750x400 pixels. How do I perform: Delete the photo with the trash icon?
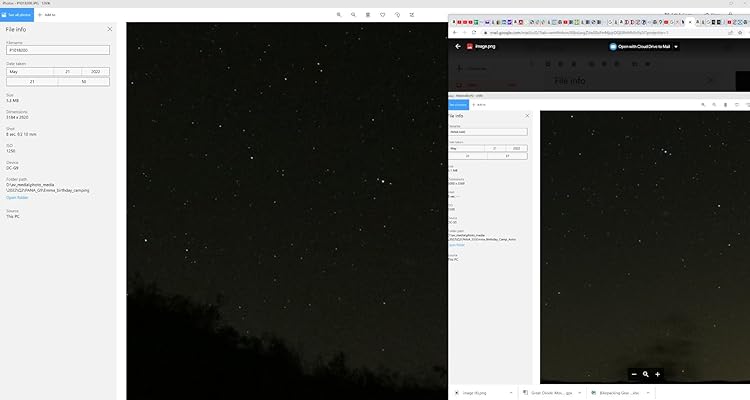point(368,15)
